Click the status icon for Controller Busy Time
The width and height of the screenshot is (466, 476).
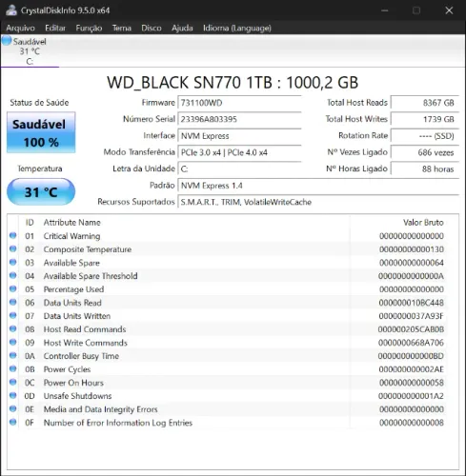coord(13,355)
